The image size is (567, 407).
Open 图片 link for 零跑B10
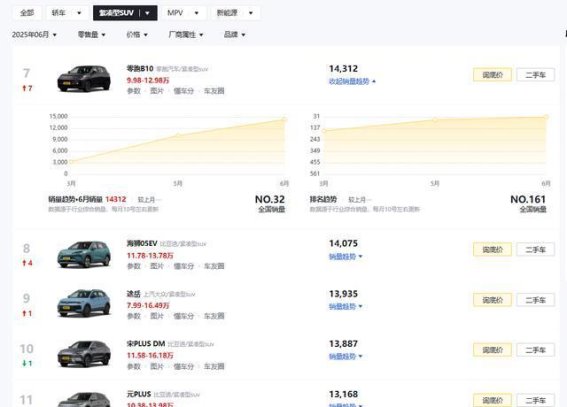[x=157, y=91]
